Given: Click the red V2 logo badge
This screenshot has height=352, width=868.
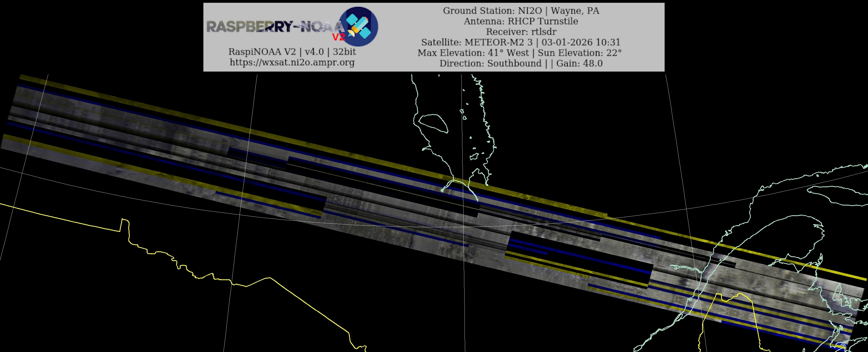Looking at the screenshot, I should (339, 37).
